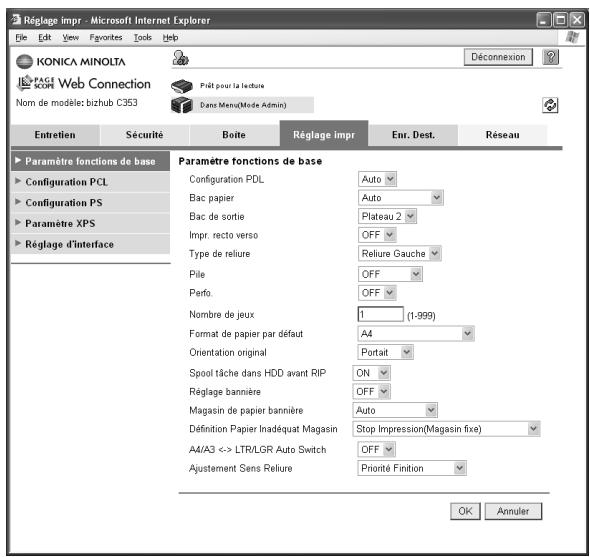The width and height of the screenshot is (590, 557).
Task: Click the PageScope Web Connection logo
Action: (84, 83)
